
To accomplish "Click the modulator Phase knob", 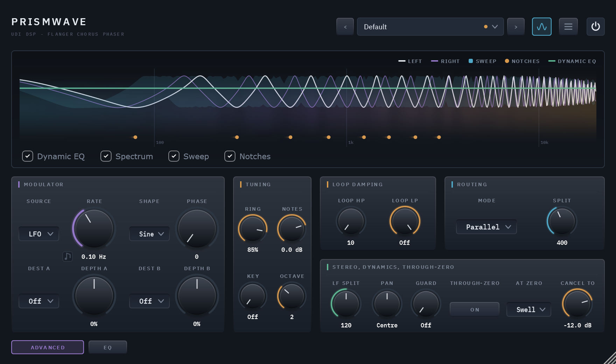I will tap(197, 229).
